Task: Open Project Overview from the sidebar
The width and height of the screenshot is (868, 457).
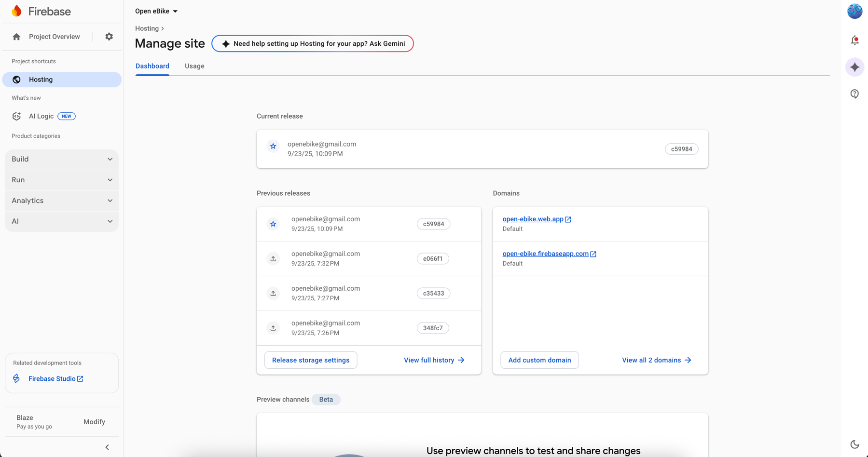Action: (x=54, y=36)
